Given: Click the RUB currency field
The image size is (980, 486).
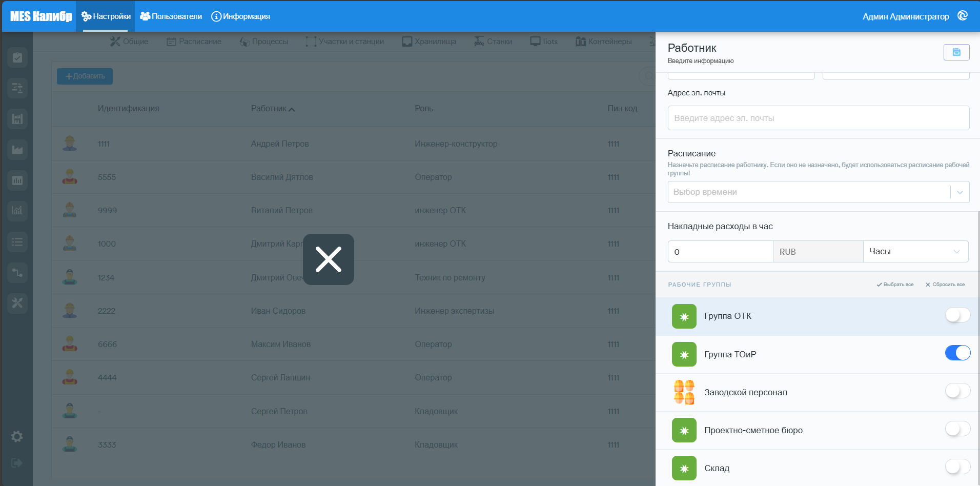Looking at the screenshot, I should point(818,251).
